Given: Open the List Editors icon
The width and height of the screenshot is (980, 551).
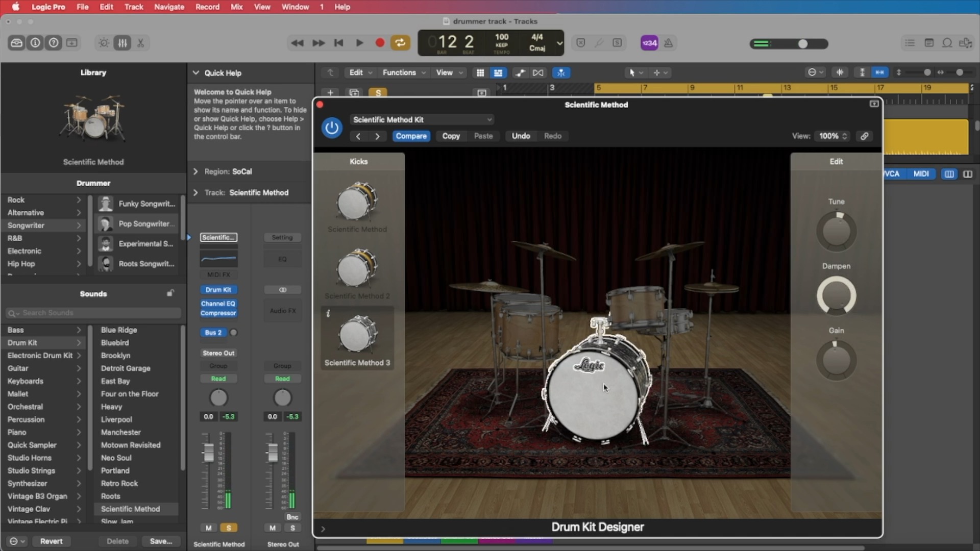Looking at the screenshot, I should (910, 43).
